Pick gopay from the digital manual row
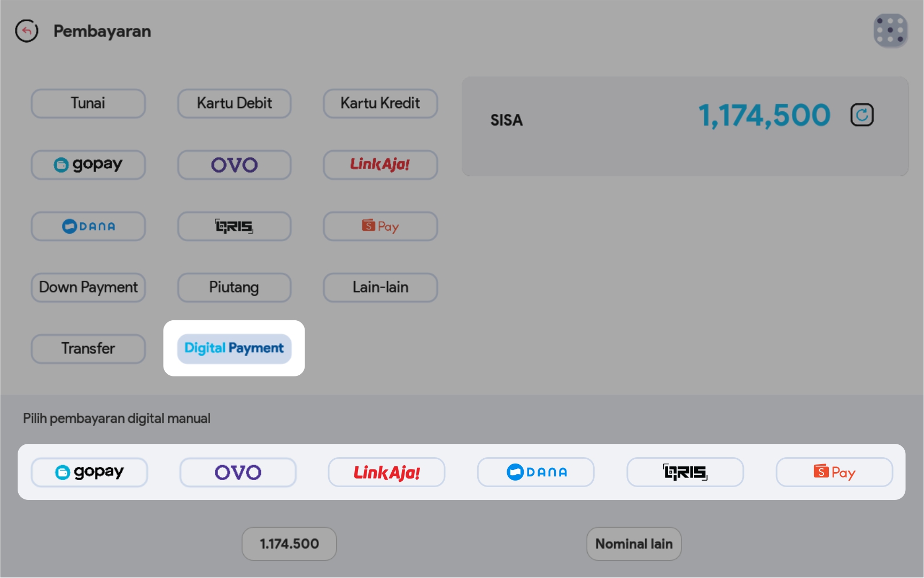 coord(89,472)
